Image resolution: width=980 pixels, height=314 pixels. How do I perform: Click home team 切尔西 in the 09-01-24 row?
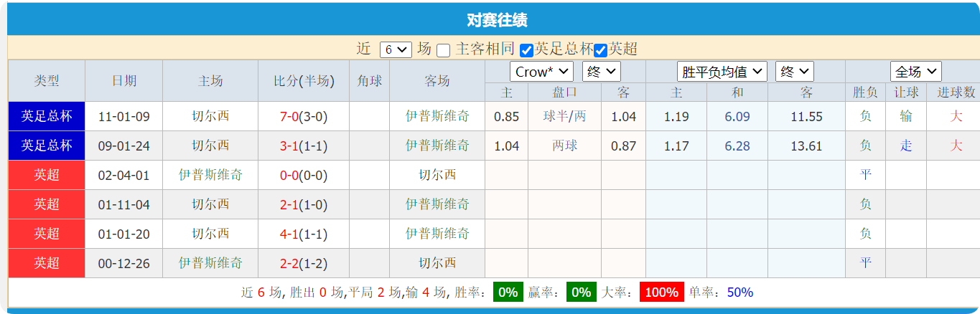(x=210, y=146)
